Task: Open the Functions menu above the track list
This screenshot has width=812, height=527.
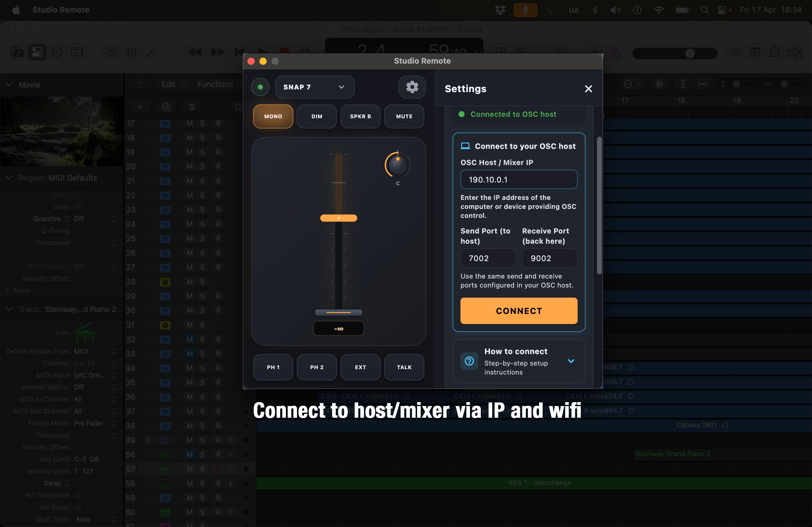Action: click(x=215, y=84)
